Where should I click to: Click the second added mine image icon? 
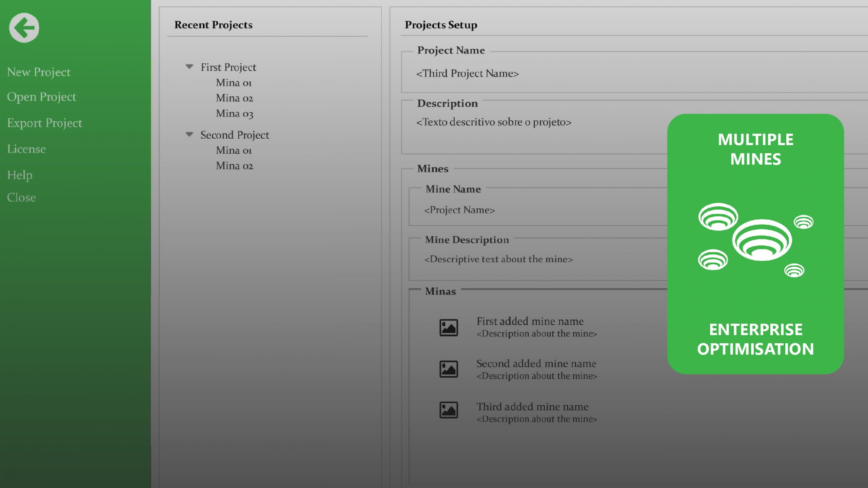[449, 369]
